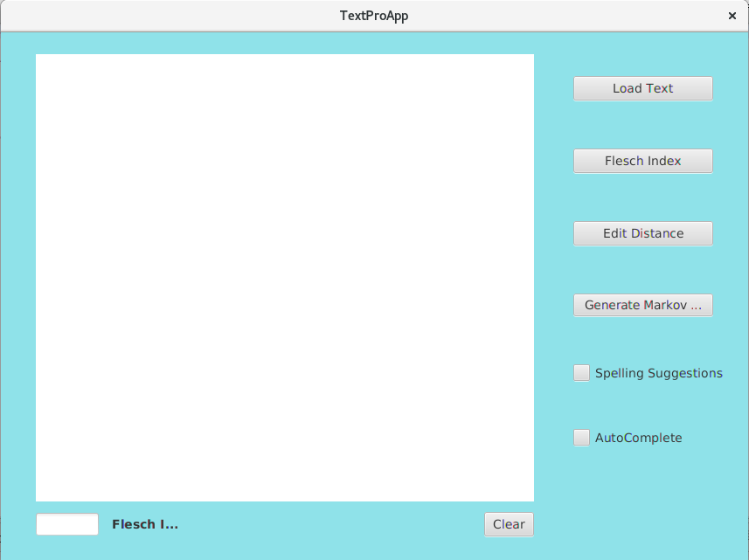Enable the Spelling Suggestions checkbox

581,373
